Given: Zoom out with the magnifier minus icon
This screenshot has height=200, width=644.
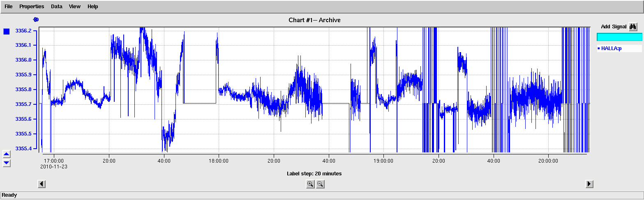Looking at the screenshot, I should click(x=320, y=184).
